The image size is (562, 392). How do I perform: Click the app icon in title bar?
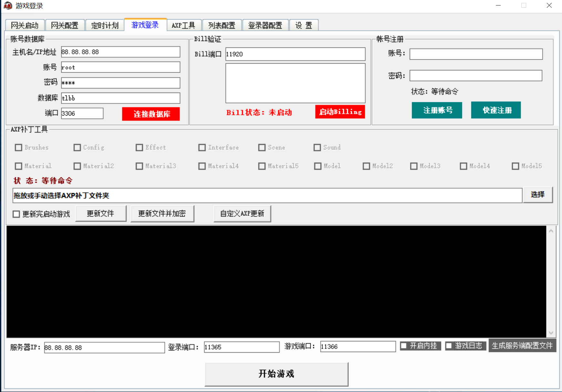pos(8,5)
